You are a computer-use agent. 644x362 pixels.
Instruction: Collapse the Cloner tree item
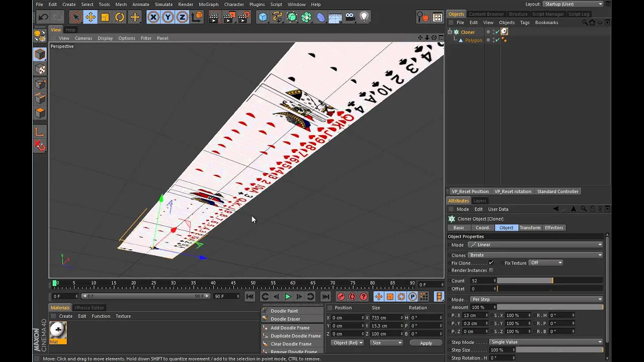(x=450, y=32)
